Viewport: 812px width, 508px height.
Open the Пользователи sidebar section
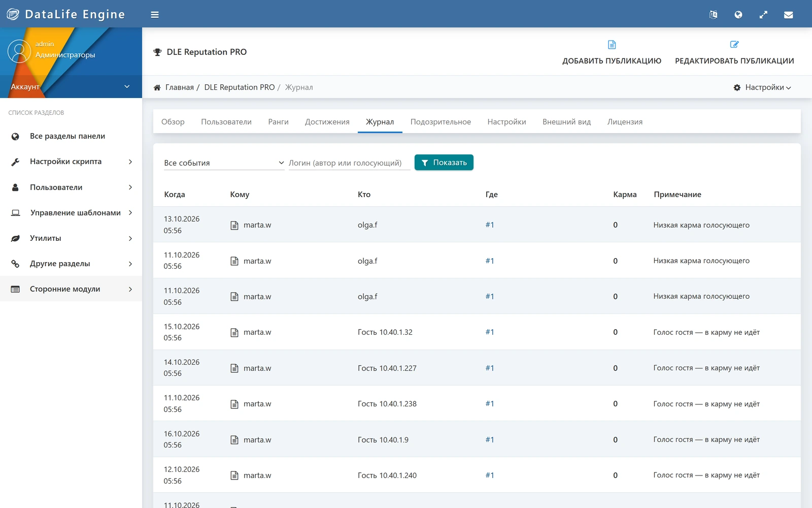click(71, 187)
